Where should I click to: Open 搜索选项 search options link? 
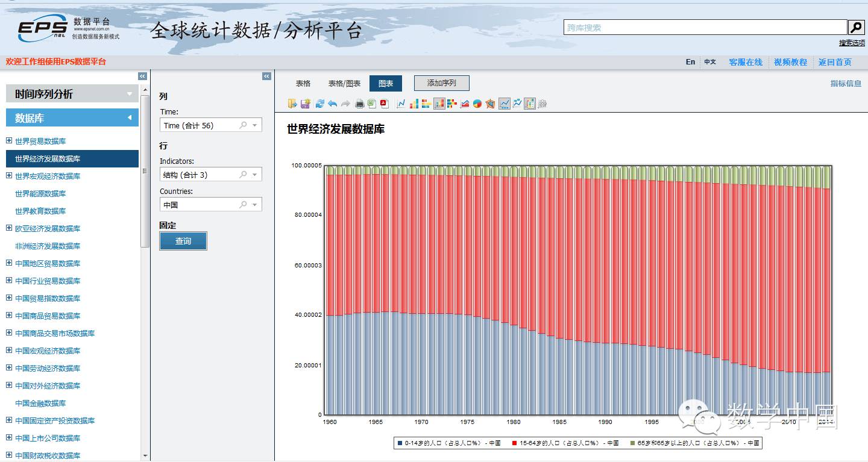[852, 43]
